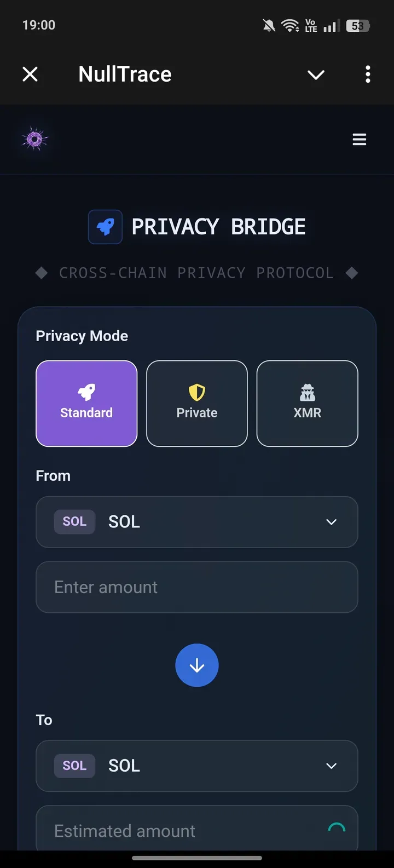
Task: Expand the chevron next to NullTrace title
Action: 316,74
